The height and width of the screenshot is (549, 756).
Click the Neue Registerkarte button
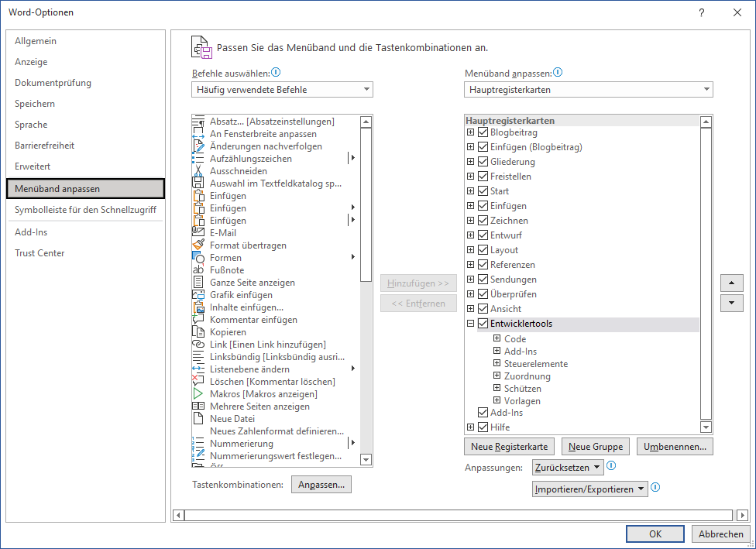(510, 446)
